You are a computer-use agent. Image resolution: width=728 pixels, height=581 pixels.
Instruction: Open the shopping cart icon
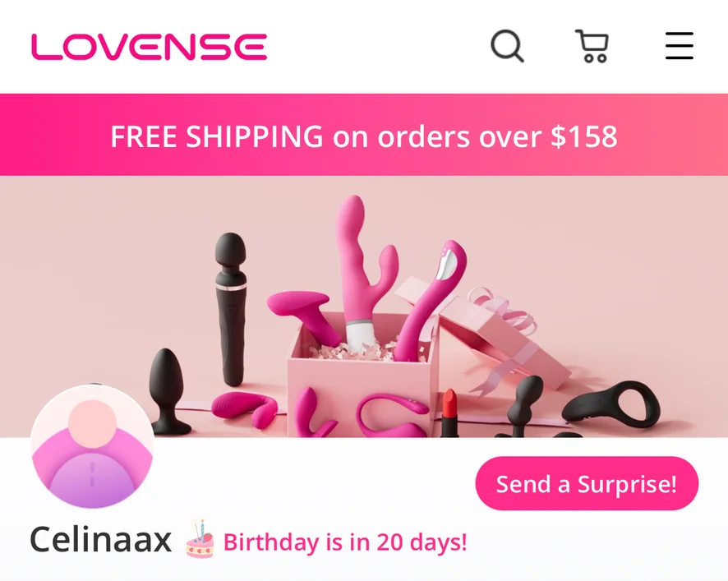coord(592,46)
